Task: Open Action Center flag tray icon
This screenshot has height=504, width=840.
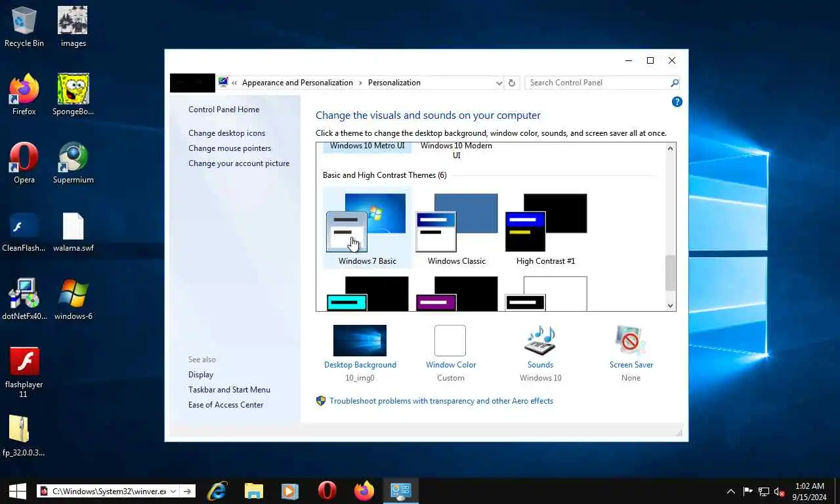Action: (747, 492)
